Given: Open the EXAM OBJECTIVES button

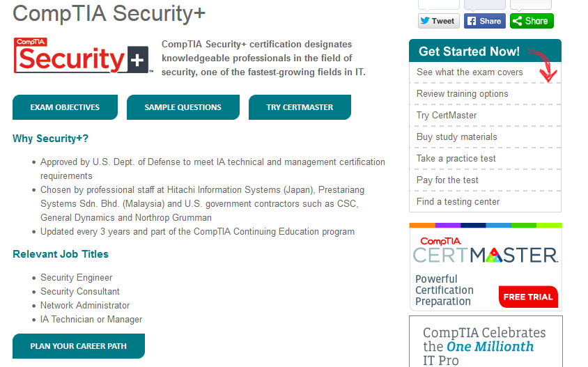Looking at the screenshot, I should click(x=65, y=107).
